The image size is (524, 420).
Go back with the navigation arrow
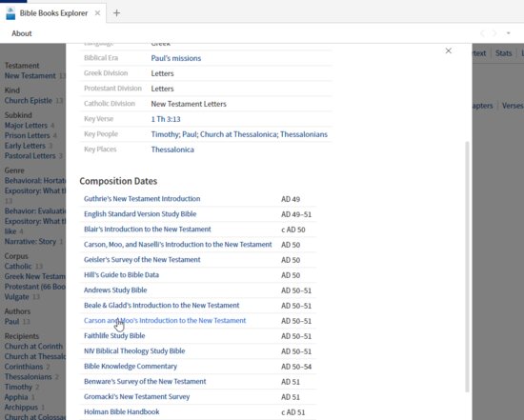point(483,33)
